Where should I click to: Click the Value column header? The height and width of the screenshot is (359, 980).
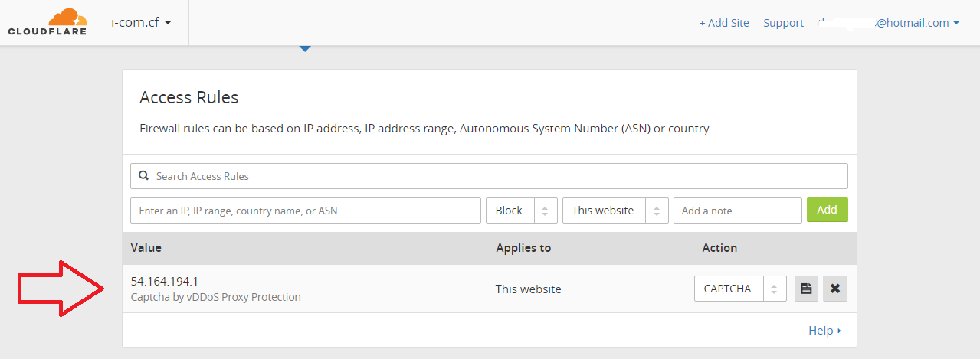click(x=146, y=248)
